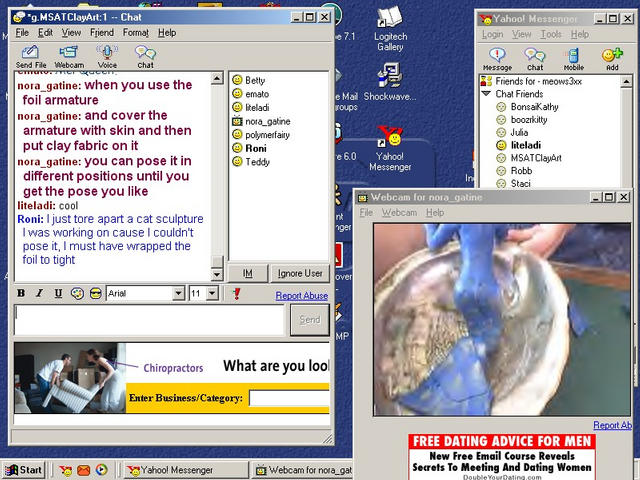Click the Windows Start button
The image size is (640, 480).
pyautogui.click(x=24, y=470)
